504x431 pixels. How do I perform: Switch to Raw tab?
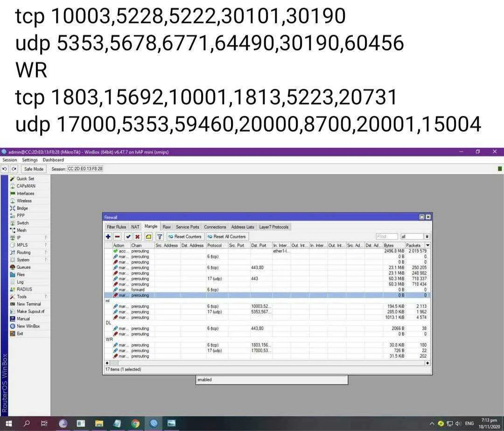pos(167,227)
